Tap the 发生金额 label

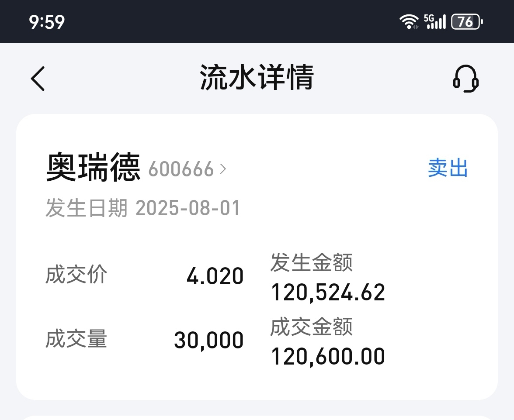[x=311, y=262]
